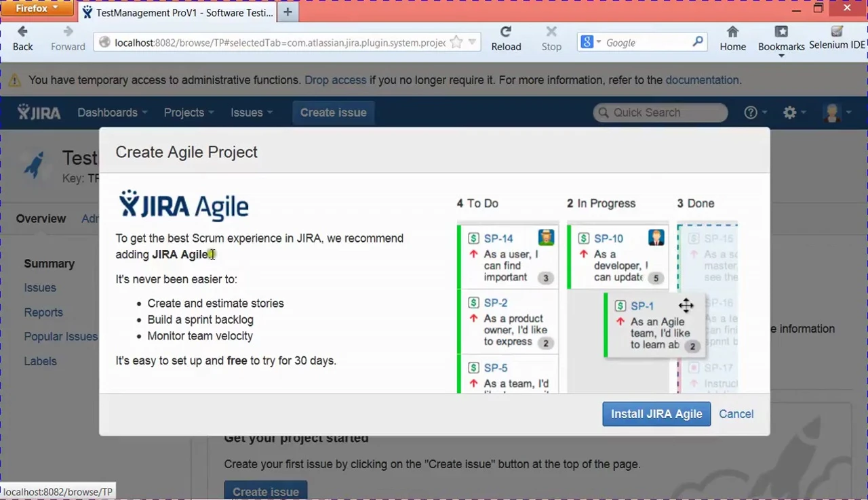Click the SP-2 story type icon
The height and width of the screenshot is (500, 868).
[473, 303]
